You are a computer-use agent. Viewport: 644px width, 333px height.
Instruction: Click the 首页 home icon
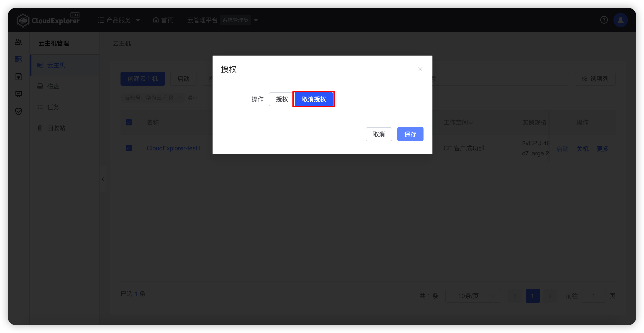(x=156, y=20)
